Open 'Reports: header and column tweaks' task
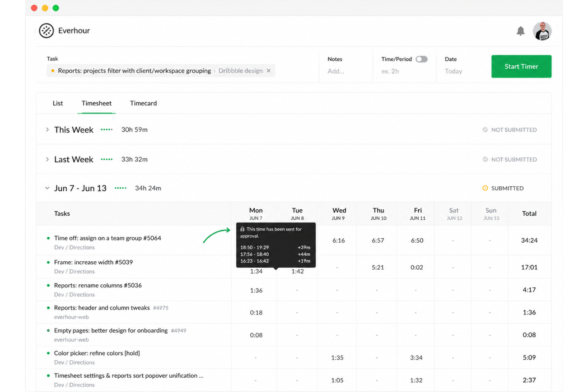This screenshot has height=392, width=588. coord(102,308)
